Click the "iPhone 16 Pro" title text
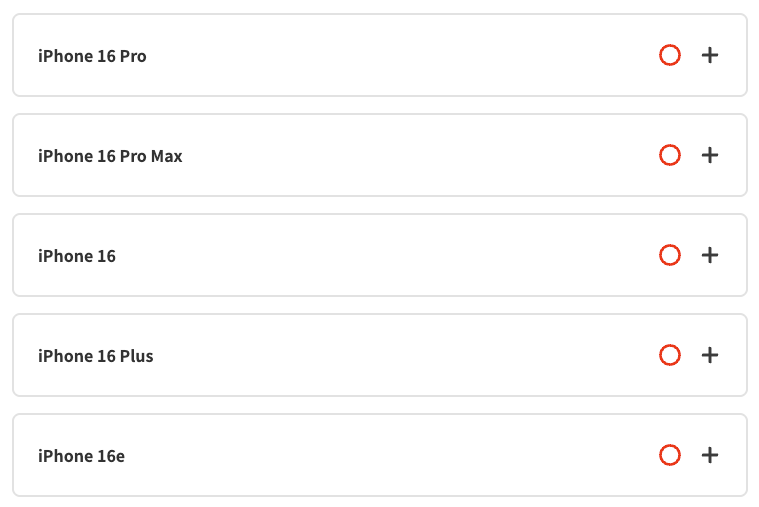The height and width of the screenshot is (507, 759). (92, 57)
